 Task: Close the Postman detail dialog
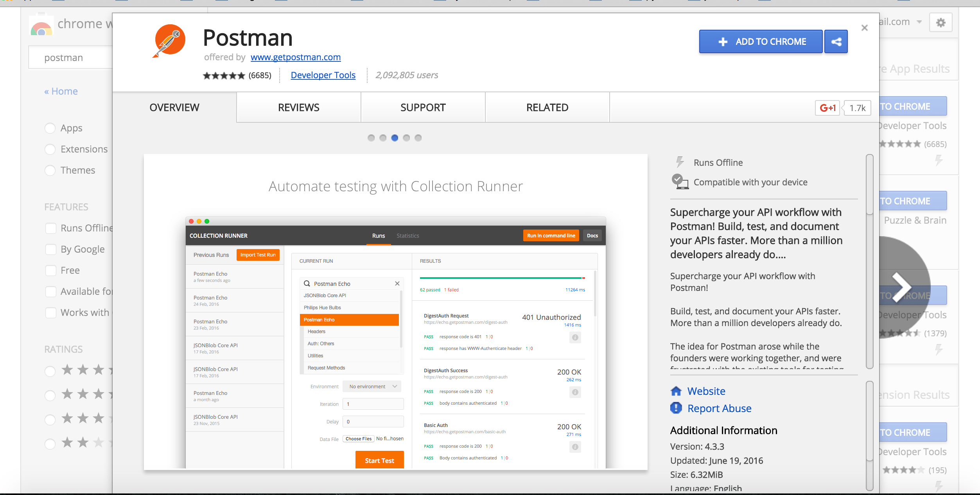tap(865, 28)
